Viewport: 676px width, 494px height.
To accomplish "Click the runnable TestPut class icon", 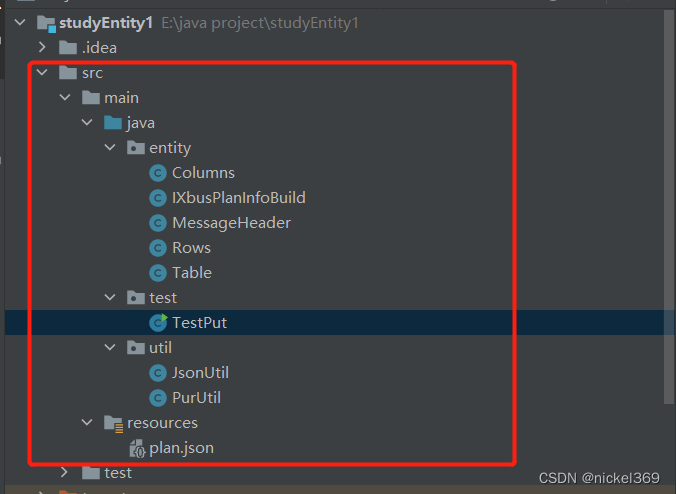I will pyautogui.click(x=157, y=323).
